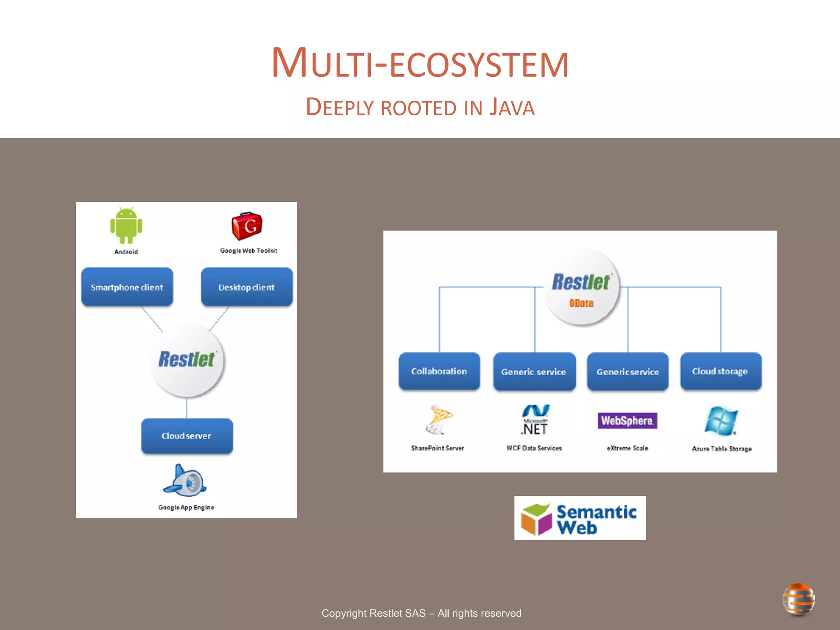Click the 'SharePoint Server' caption
Viewport: 840px width, 630px height.
click(x=438, y=448)
